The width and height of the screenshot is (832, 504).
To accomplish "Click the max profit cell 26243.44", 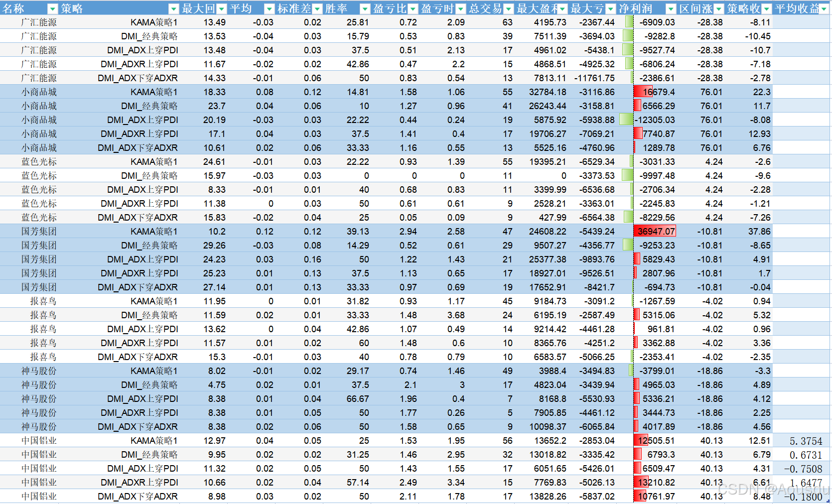I will [542, 106].
